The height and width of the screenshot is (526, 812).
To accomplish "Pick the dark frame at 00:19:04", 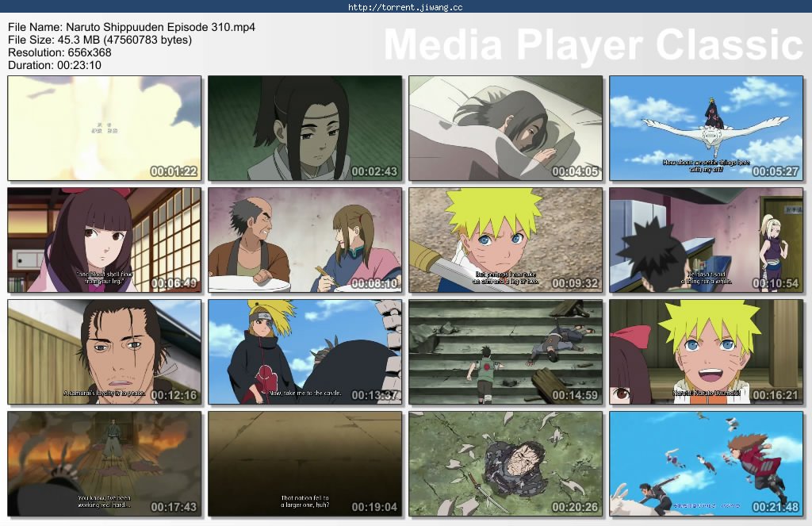I will pyautogui.click(x=305, y=464).
